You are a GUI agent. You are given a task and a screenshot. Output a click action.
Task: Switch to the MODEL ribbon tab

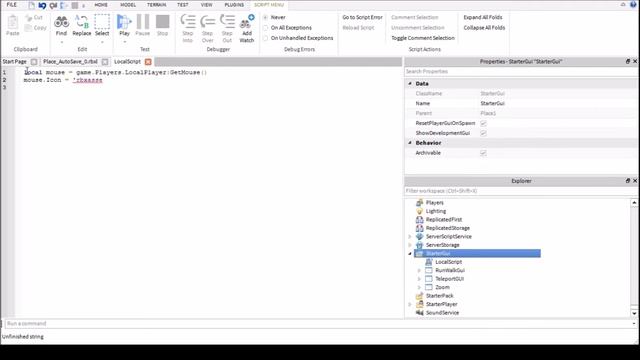click(128, 5)
